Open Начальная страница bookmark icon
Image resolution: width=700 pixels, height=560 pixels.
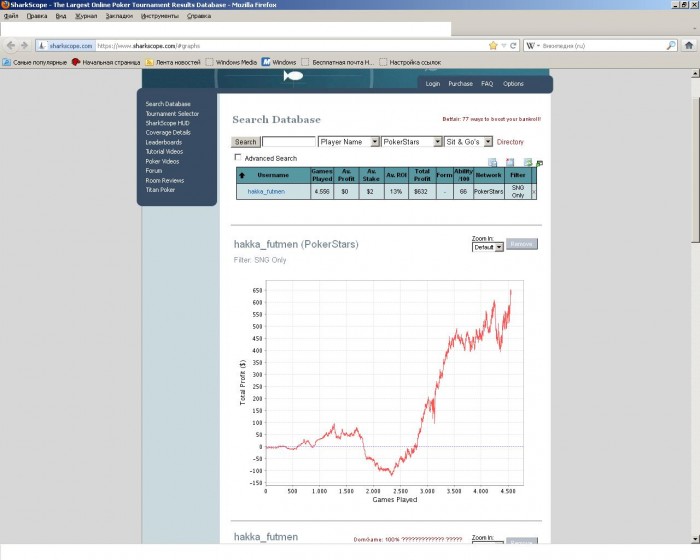coord(76,62)
